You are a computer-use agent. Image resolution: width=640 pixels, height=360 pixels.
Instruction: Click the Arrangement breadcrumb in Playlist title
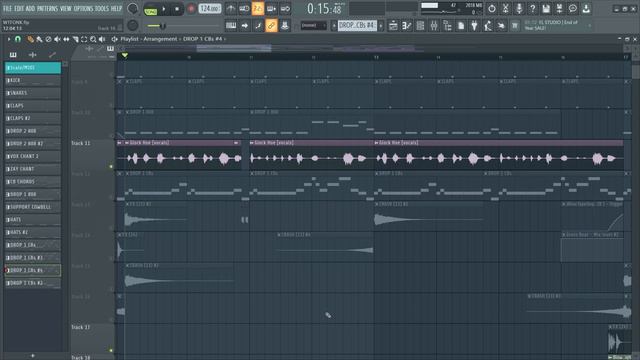[160, 39]
